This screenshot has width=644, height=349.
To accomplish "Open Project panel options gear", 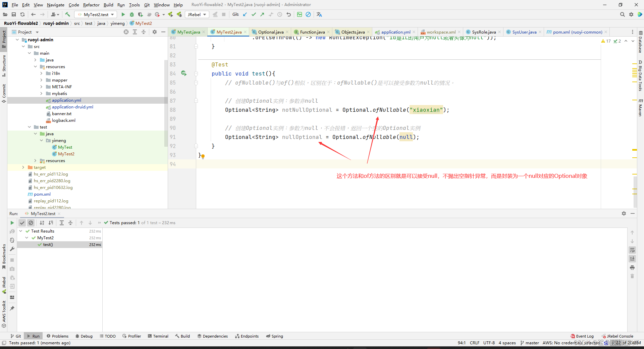I will point(155,32).
